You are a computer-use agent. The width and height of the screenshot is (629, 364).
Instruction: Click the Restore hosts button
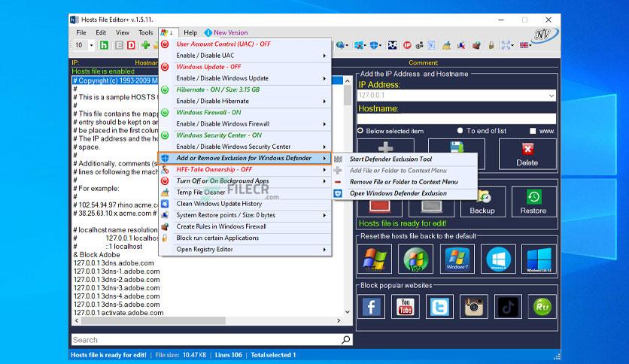coord(533,202)
